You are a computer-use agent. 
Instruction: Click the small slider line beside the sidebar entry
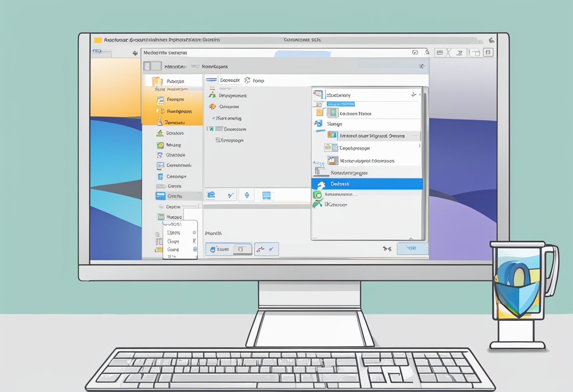[x=190, y=206]
